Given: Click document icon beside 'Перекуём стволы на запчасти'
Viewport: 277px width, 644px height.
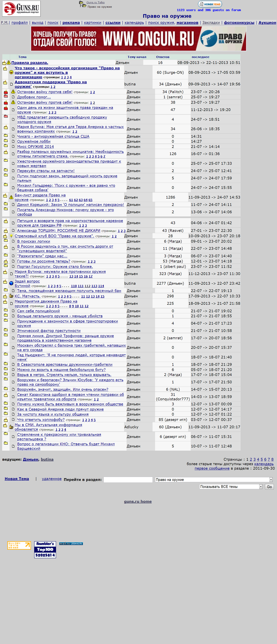Looking at the screenshot, I should click(x=13, y=171).
